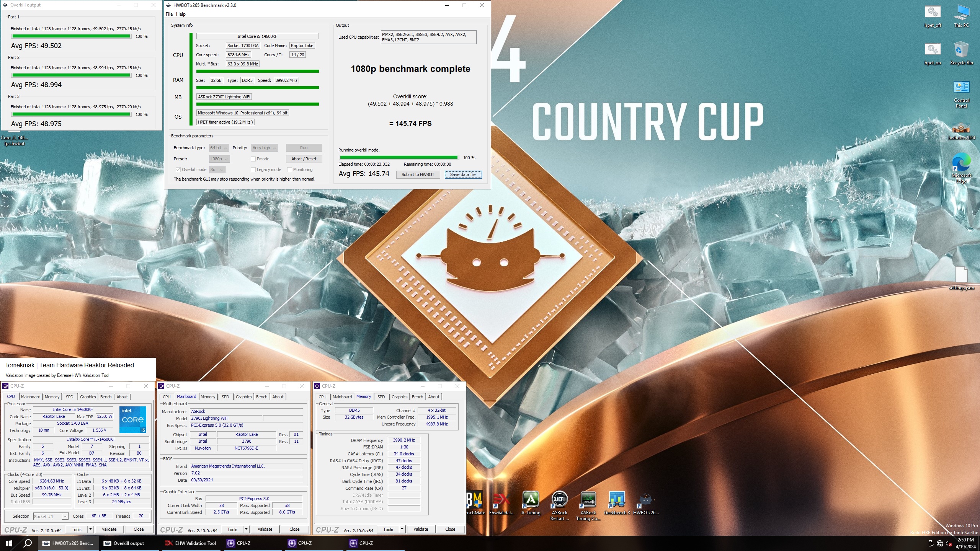
Task: Click Submit to HWBOT button
Action: tap(418, 174)
